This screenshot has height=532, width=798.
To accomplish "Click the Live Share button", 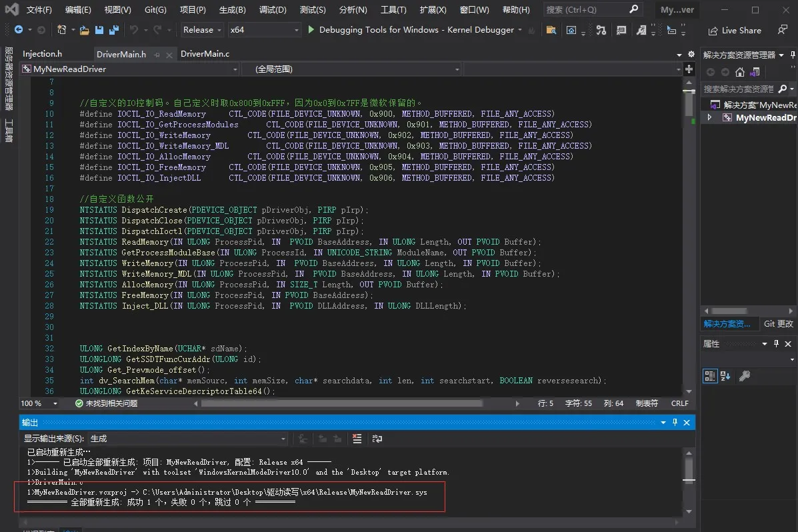I will pos(734,30).
